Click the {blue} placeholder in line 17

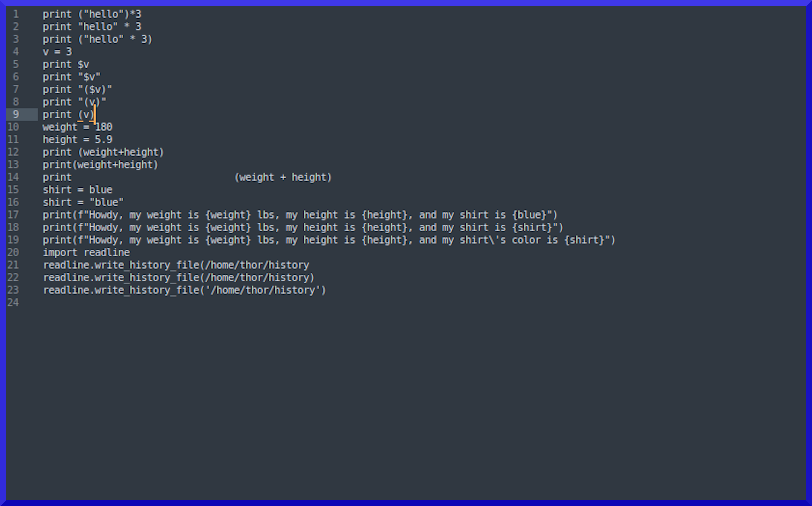click(x=530, y=214)
